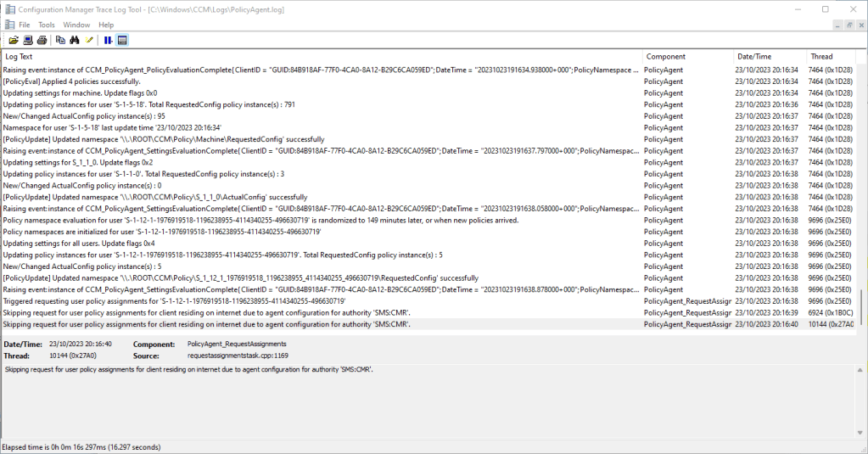The height and width of the screenshot is (454, 868).
Task: Open the File menu
Action: [24, 25]
